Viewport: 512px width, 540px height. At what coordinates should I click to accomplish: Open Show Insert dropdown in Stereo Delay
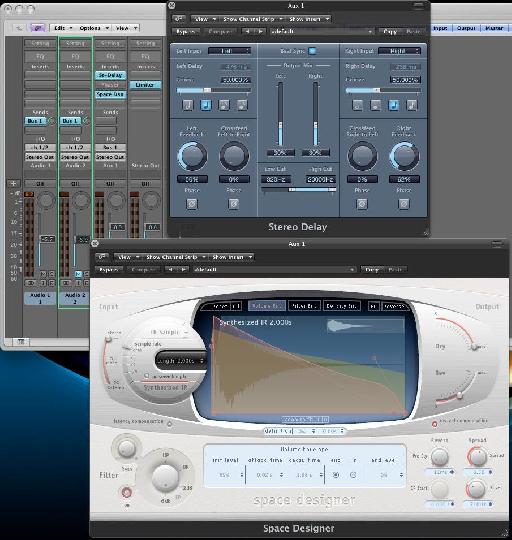(x=309, y=19)
